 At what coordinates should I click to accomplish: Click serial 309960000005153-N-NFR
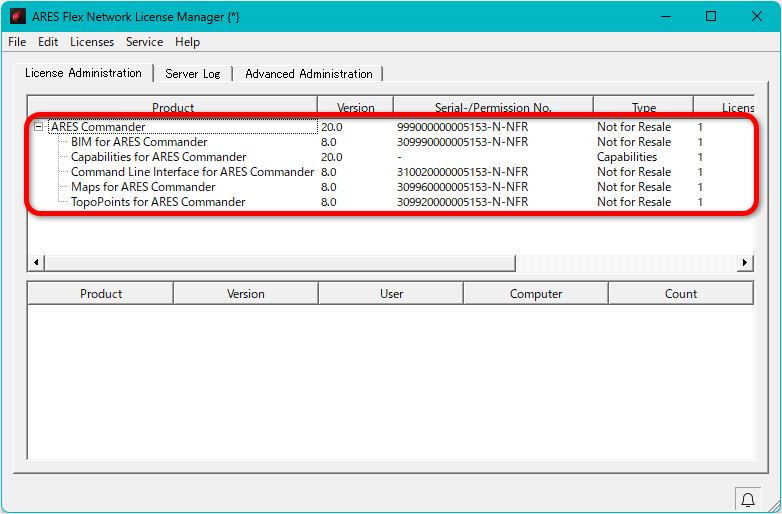click(x=462, y=187)
